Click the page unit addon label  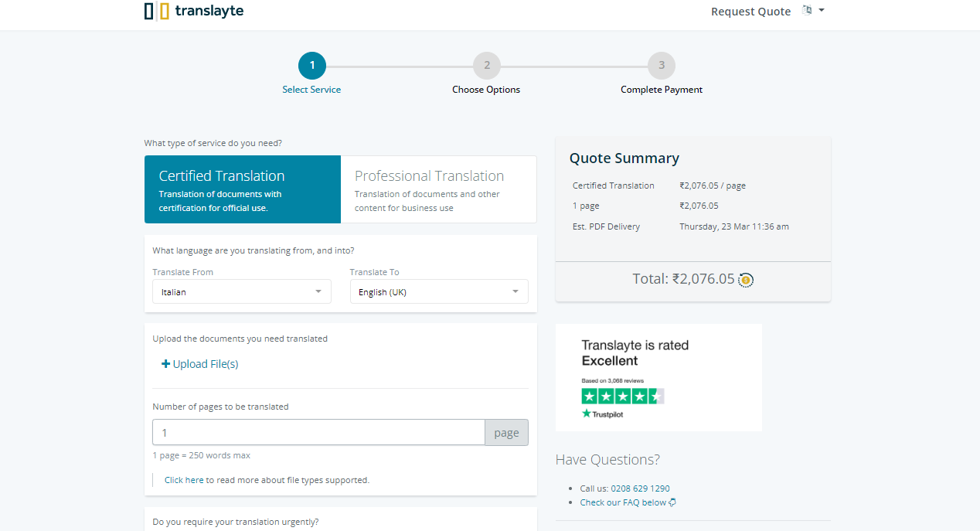(506, 433)
